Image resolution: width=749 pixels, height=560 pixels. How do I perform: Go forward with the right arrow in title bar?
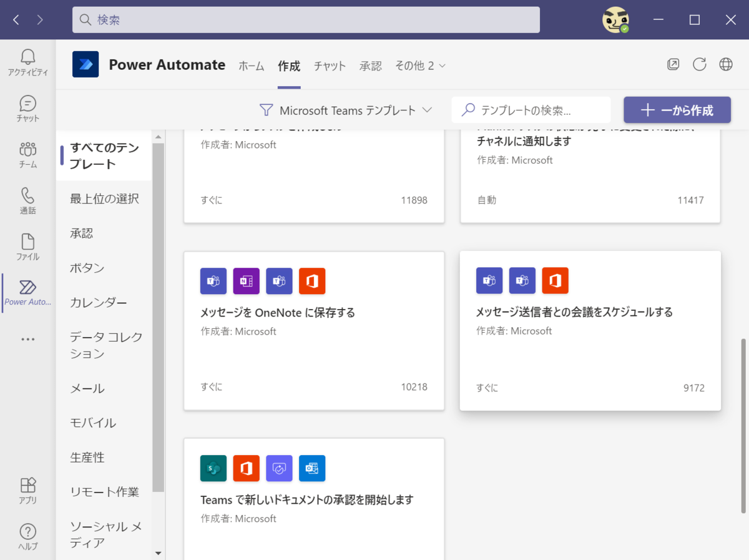coord(40,20)
